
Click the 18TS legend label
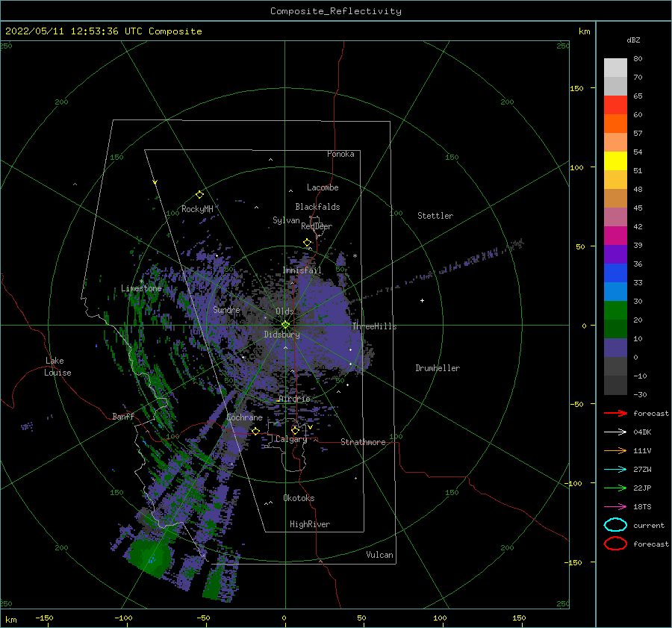[642, 507]
